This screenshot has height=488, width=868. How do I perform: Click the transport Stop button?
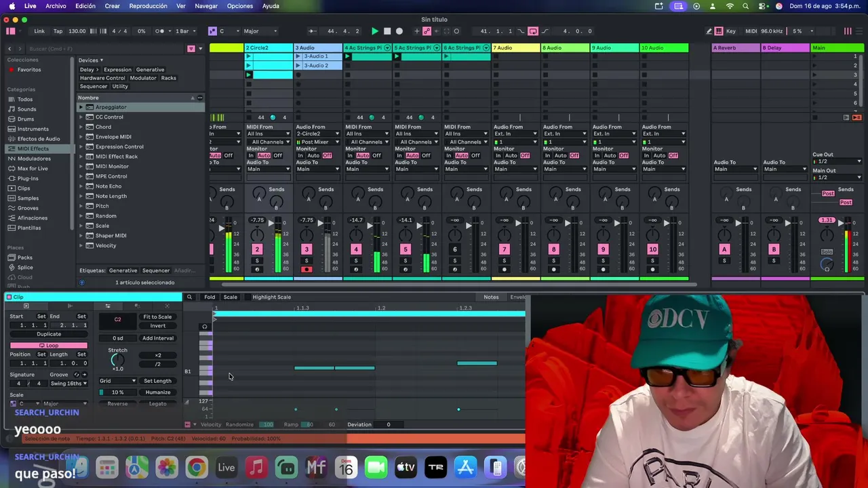point(387,31)
